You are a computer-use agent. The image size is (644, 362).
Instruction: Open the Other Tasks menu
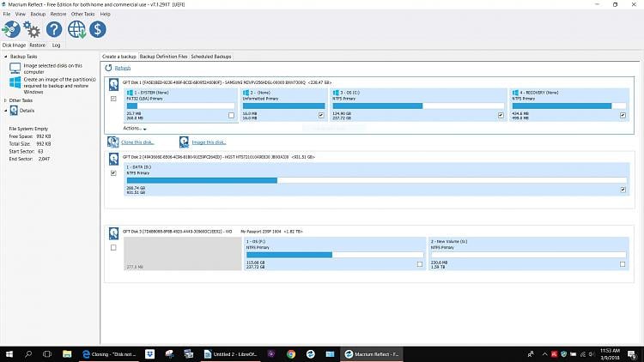82,14
